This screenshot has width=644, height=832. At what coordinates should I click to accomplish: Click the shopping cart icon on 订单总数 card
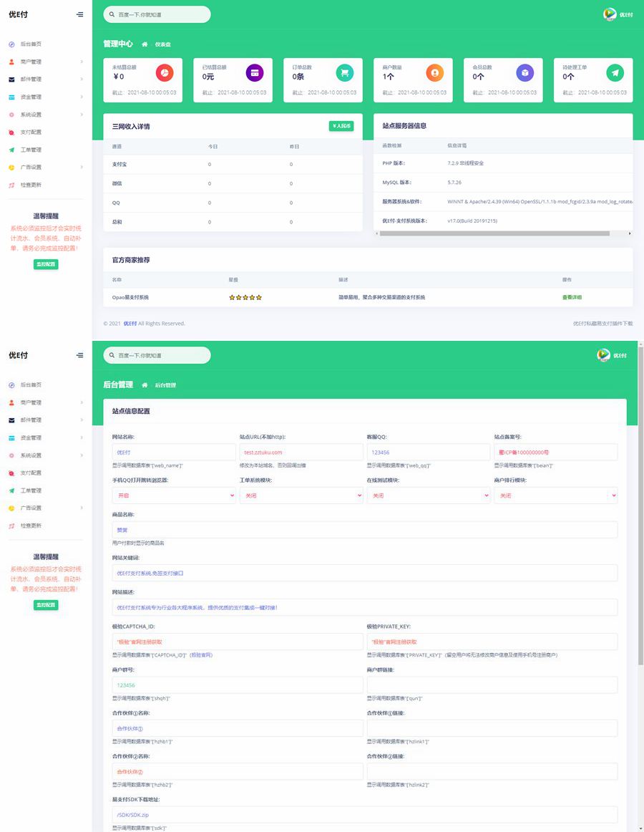coord(345,72)
